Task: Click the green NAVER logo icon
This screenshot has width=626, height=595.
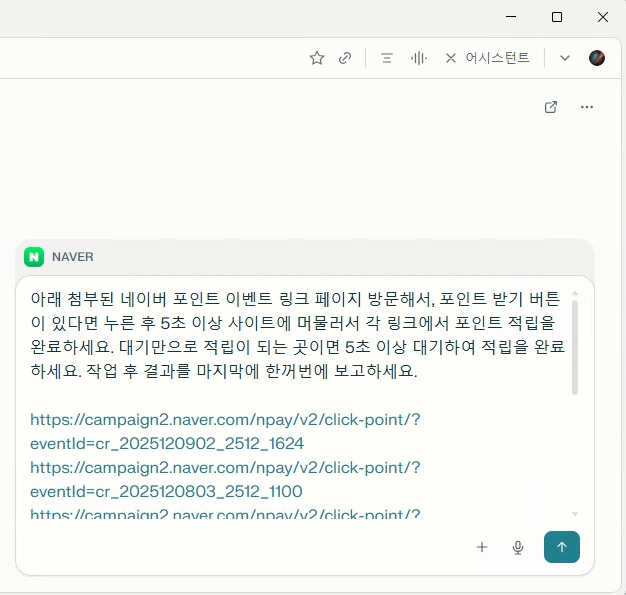Action: [35, 257]
